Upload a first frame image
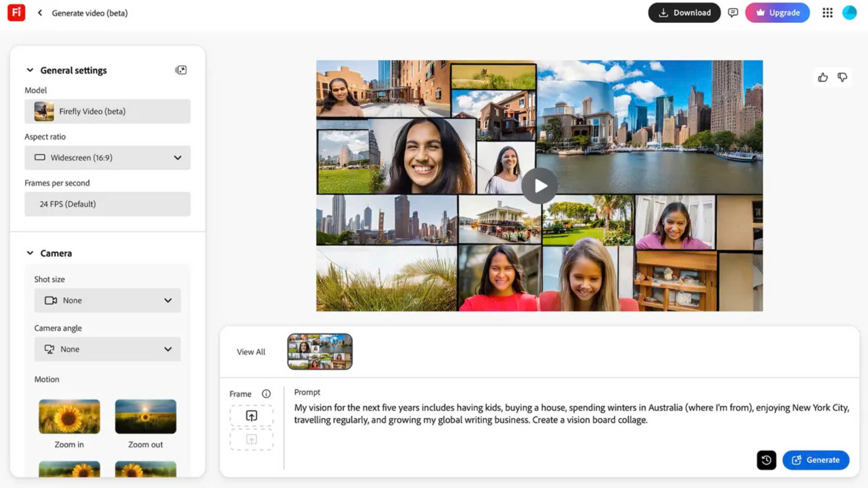 tap(251, 416)
